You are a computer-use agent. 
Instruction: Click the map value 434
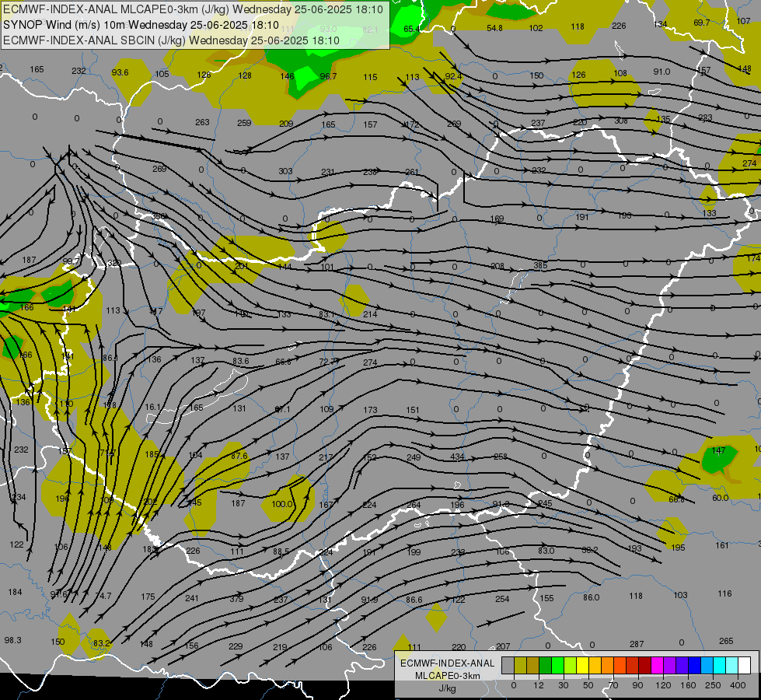[x=457, y=457]
